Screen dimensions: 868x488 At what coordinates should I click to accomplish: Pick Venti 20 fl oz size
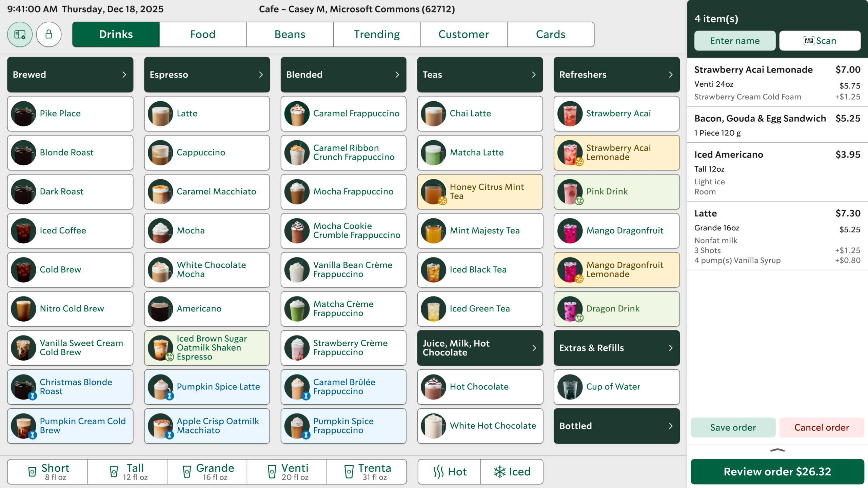click(287, 472)
